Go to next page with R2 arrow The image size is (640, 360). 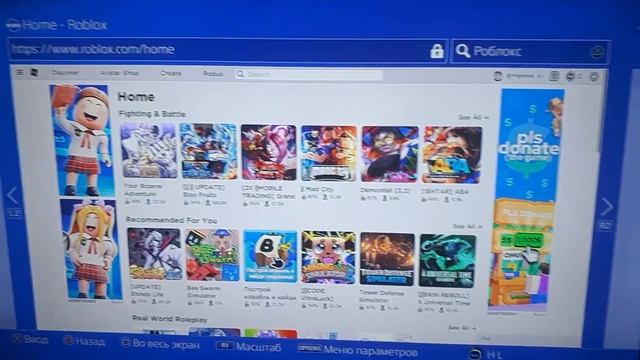(x=607, y=206)
